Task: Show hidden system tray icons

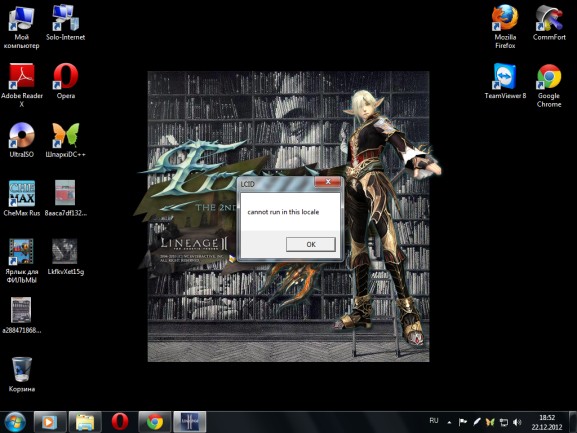Action: (449, 422)
